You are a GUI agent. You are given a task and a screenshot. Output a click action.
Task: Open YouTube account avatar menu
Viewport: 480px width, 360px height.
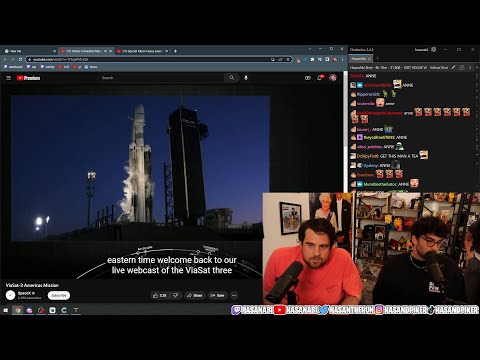point(333,78)
